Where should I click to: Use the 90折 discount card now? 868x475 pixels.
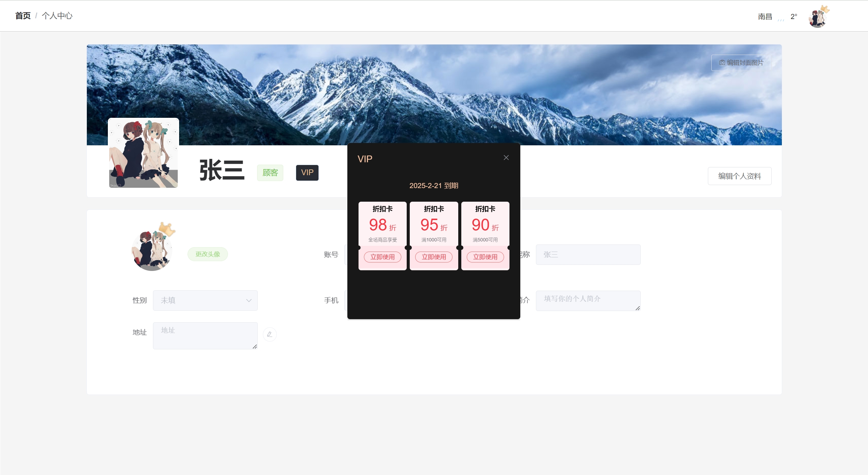click(485, 257)
